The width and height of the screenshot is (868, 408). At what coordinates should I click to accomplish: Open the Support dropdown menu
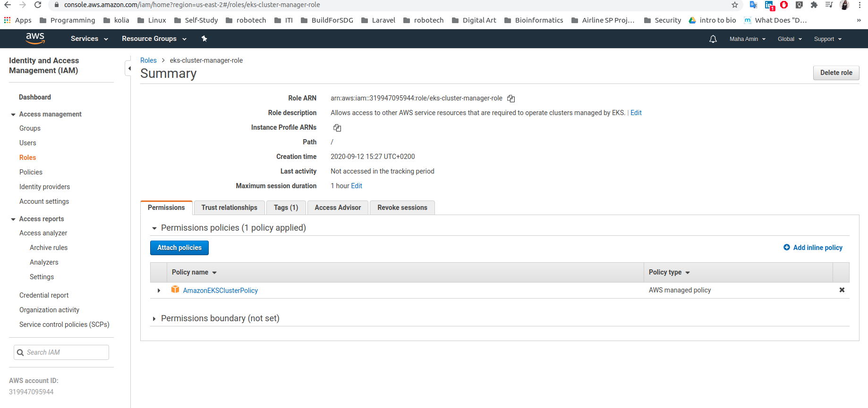point(828,39)
